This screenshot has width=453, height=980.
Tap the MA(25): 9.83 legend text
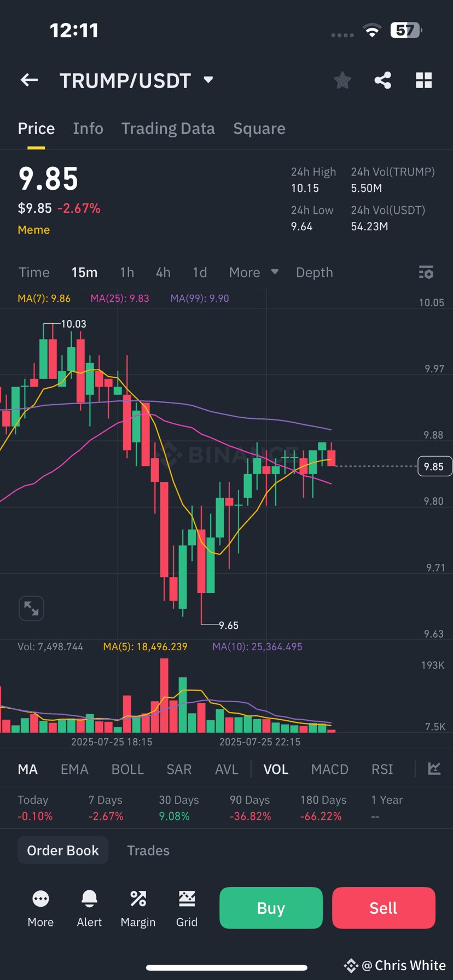pos(120,298)
